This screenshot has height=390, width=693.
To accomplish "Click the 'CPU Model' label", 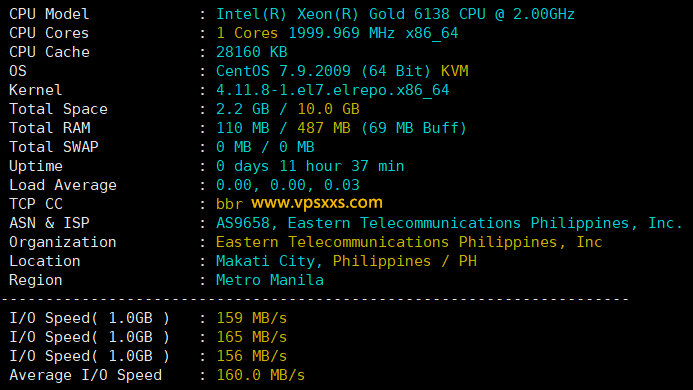I will point(49,14).
